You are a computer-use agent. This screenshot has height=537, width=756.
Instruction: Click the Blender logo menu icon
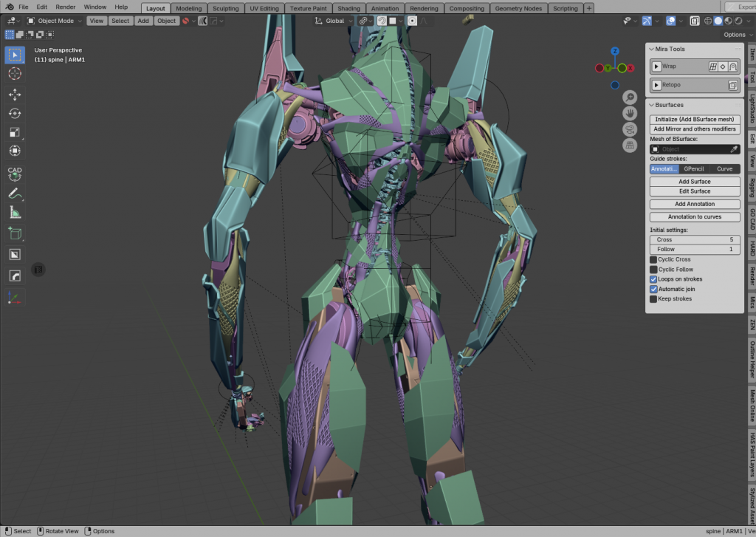(x=10, y=7)
